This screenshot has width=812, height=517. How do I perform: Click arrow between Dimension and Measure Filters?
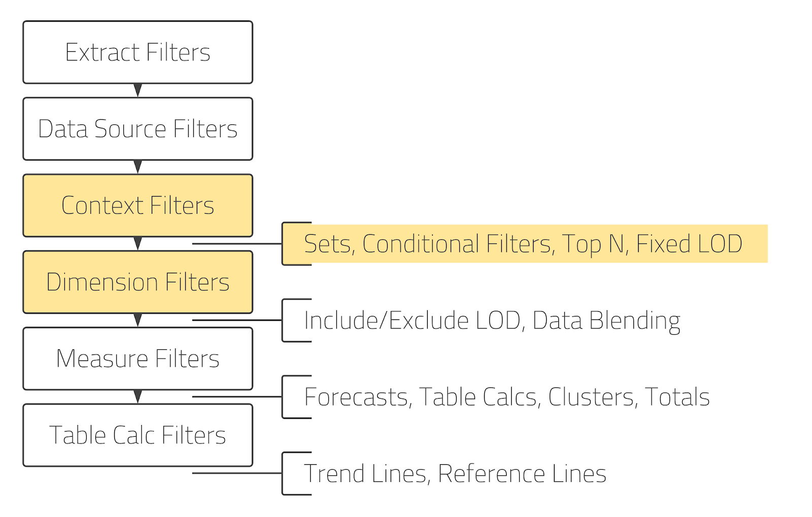[x=138, y=320]
